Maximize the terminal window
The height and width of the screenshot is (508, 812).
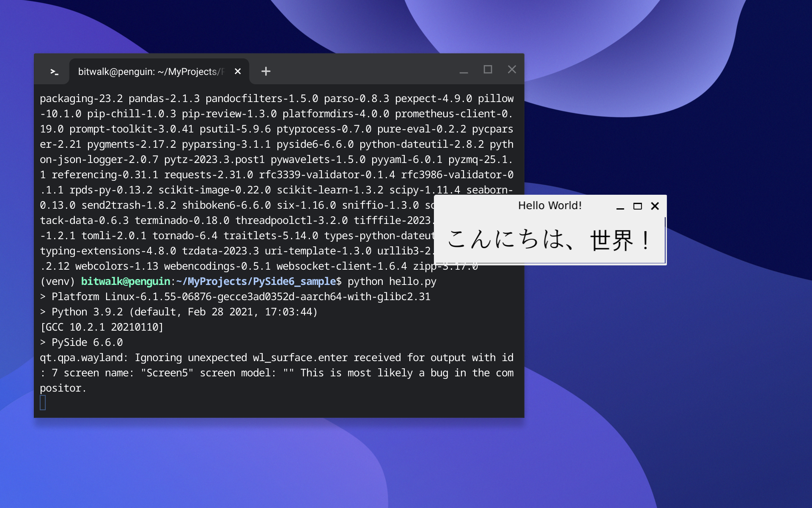pos(488,69)
